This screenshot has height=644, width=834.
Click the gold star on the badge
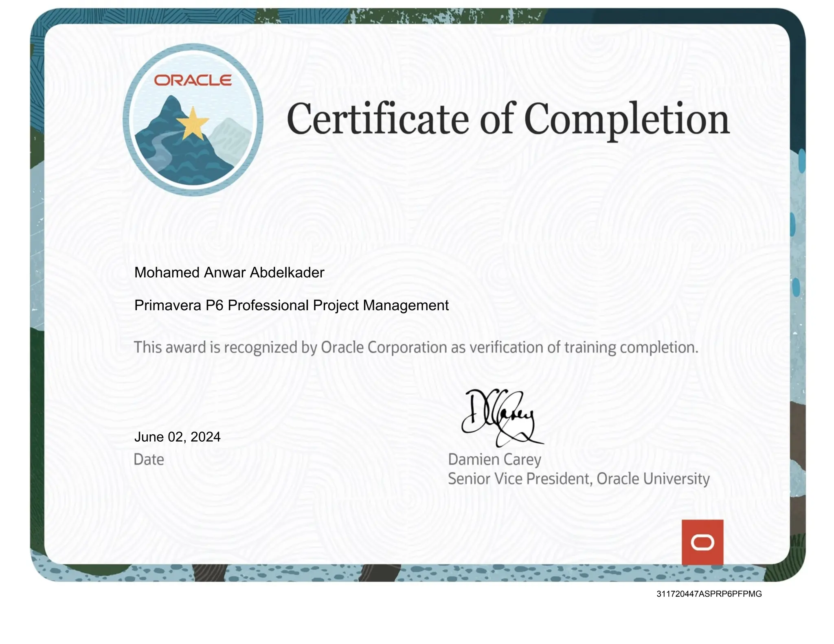click(193, 123)
